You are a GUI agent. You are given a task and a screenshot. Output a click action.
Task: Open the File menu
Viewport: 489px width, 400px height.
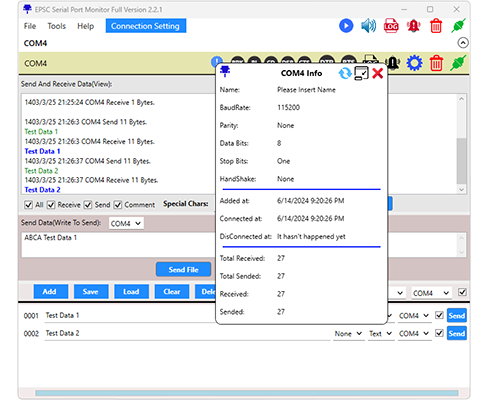pos(30,26)
